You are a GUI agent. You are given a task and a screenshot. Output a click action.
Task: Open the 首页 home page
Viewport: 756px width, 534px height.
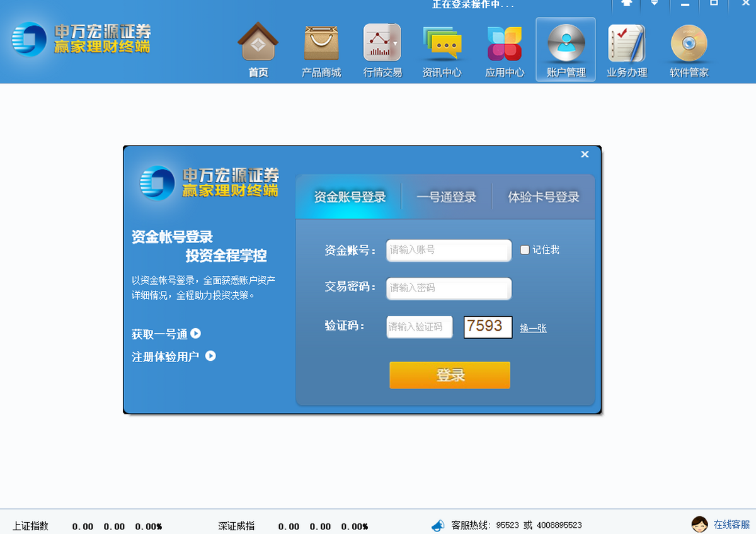(x=257, y=50)
